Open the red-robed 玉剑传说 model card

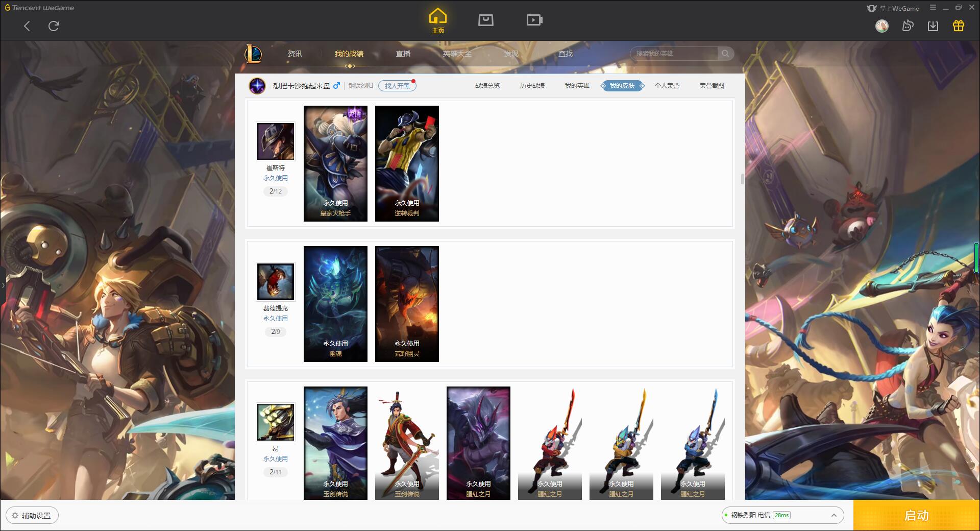pyautogui.click(x=407, y=443)
